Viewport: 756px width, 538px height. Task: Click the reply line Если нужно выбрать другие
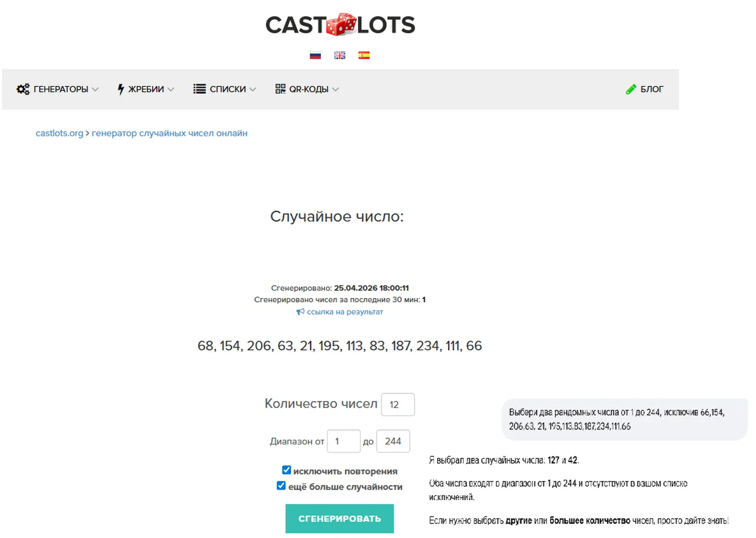[x=579, y=521]
